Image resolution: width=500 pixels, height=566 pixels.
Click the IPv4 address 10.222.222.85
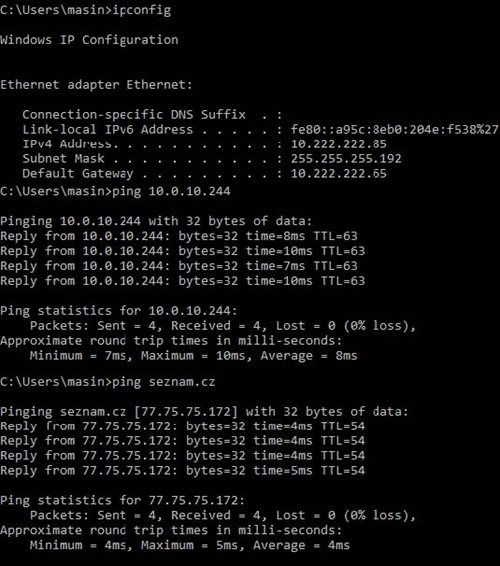click(339, 144)
